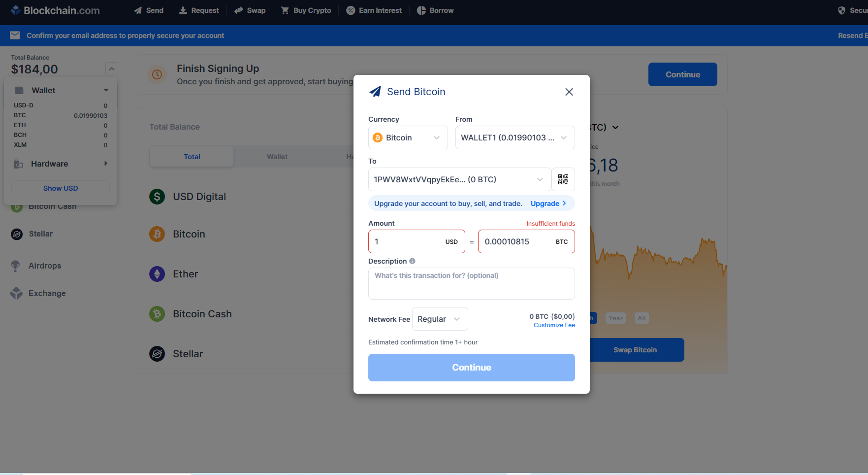The height and width of the screenshot is (475, 868).
Task: Select the Wallet balance tab
Action: pyautogui.click(x=277, y=157)
